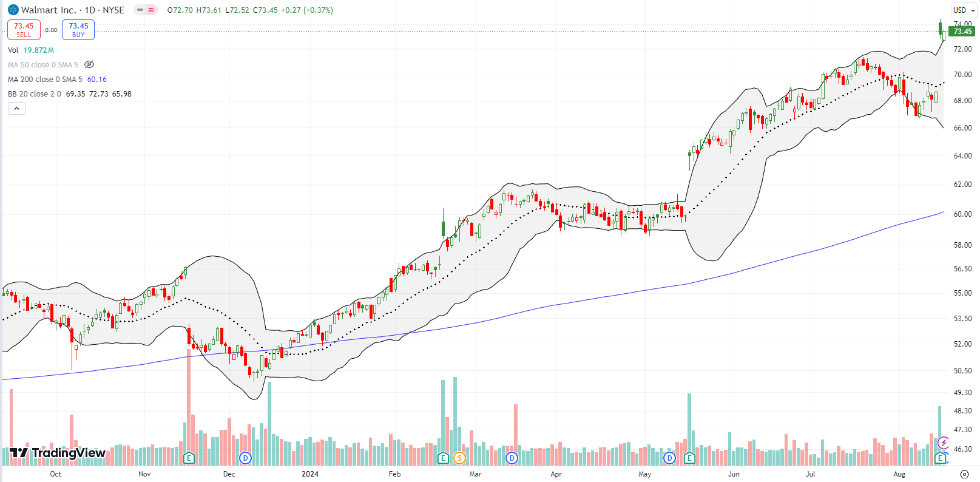
Task: Click the MA 200 value 60.16
Action: (x=96, y=80)
